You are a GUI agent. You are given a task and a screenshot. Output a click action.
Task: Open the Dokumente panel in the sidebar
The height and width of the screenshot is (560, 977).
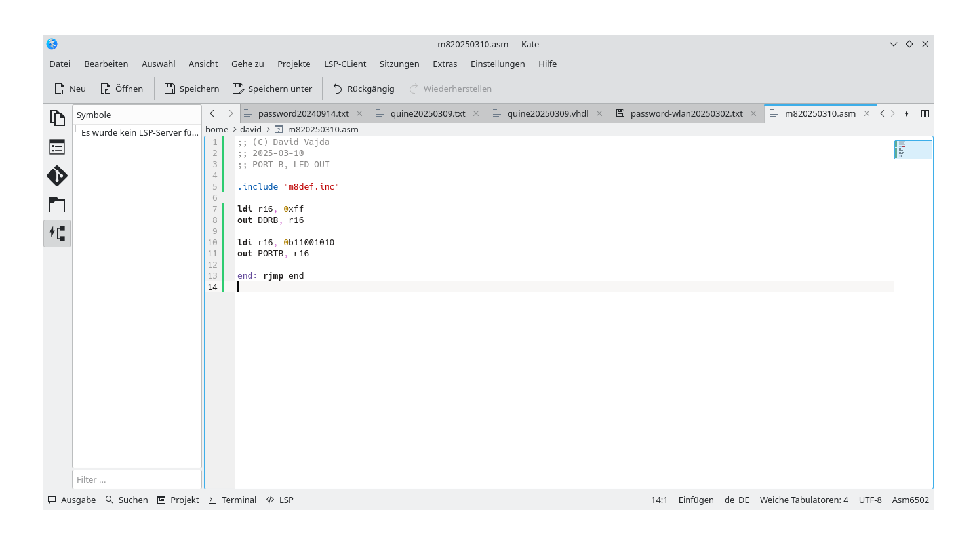click(x=57, y=117)
